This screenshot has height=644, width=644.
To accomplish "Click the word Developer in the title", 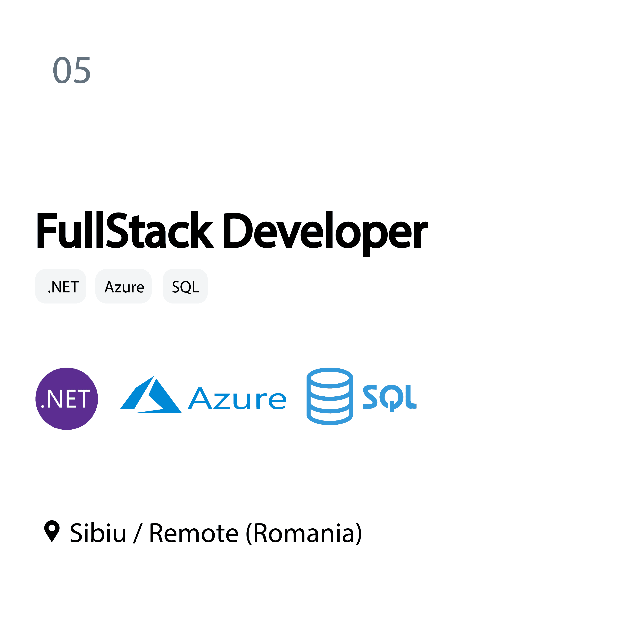I will [325, 232].
